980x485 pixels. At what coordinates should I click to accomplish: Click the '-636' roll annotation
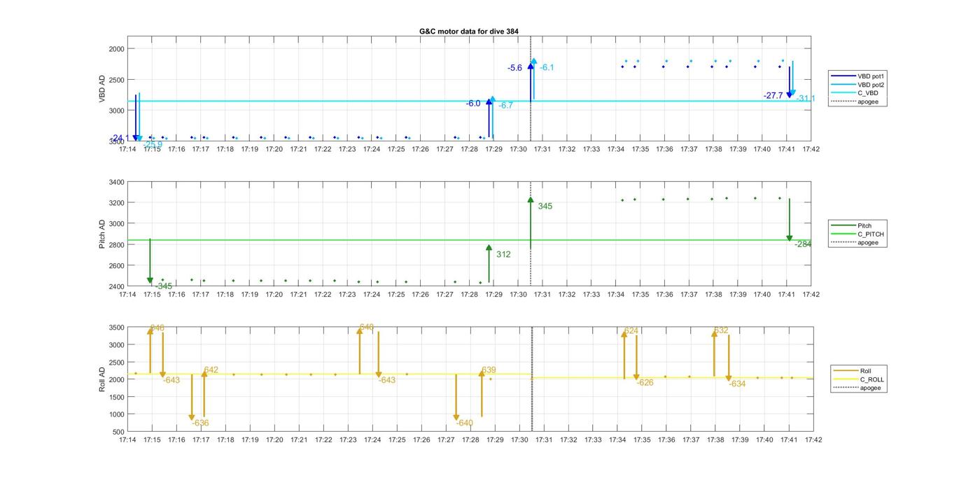click(199, 423)
